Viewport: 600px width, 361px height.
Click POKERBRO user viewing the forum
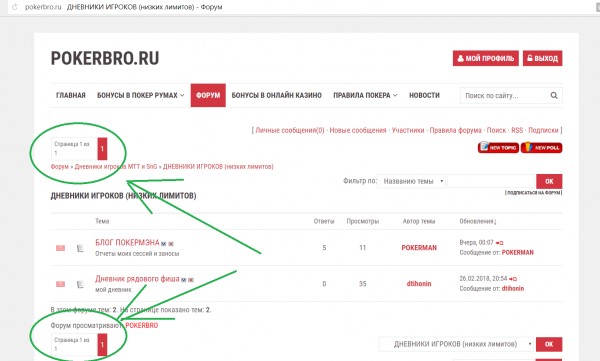(142, 325)
